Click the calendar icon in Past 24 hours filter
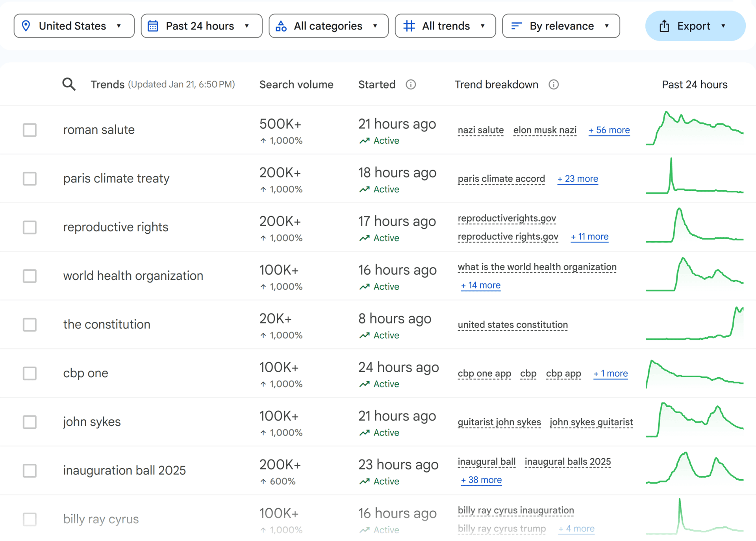 click(x=153, y=26)
